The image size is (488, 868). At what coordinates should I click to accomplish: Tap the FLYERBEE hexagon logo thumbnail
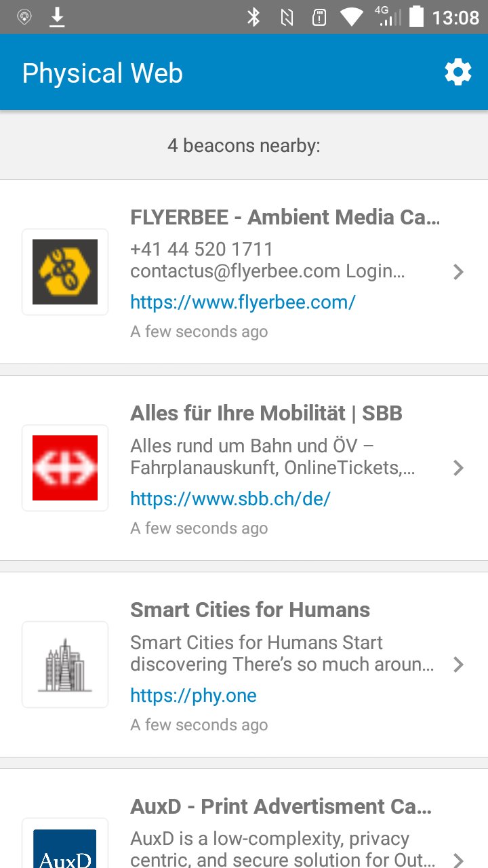coord(64,271)
